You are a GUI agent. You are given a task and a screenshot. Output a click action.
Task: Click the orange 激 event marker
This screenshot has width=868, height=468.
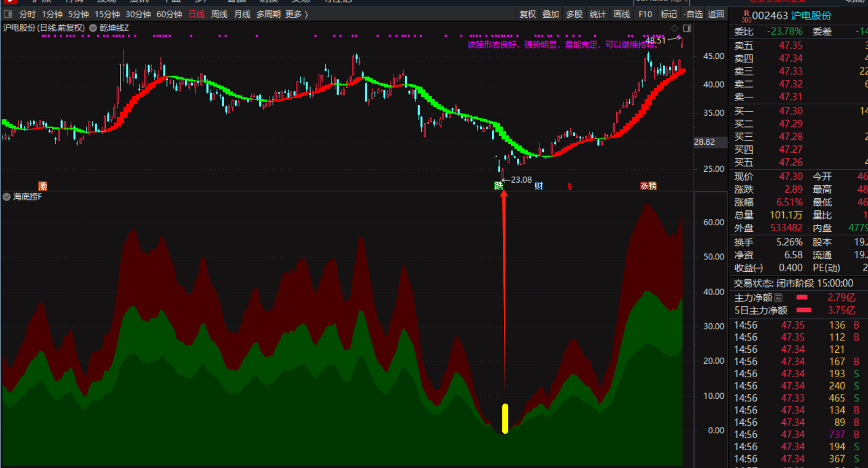tap(43, 186)
